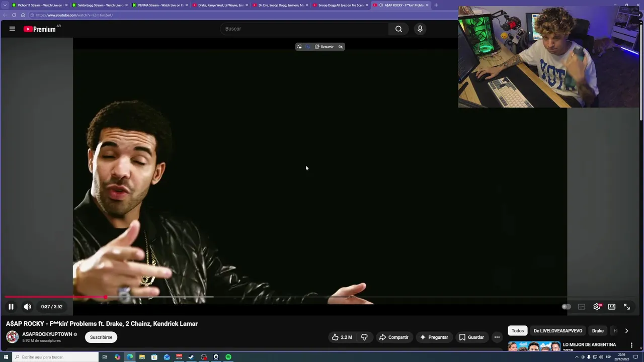Open Microsoft Store from taskbar

(154, 357)
